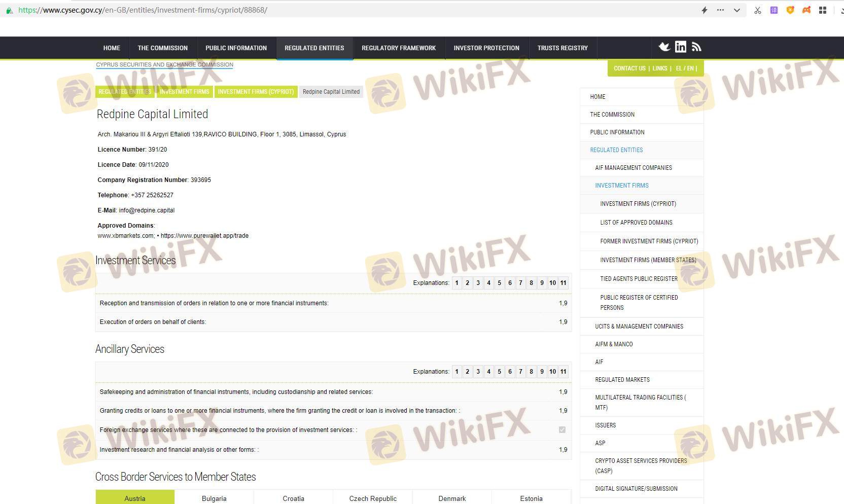Open PUBLIC REGISTER OF CERTIFIED PERSONS item
The image size is (844, 504).
coord(642,303)
